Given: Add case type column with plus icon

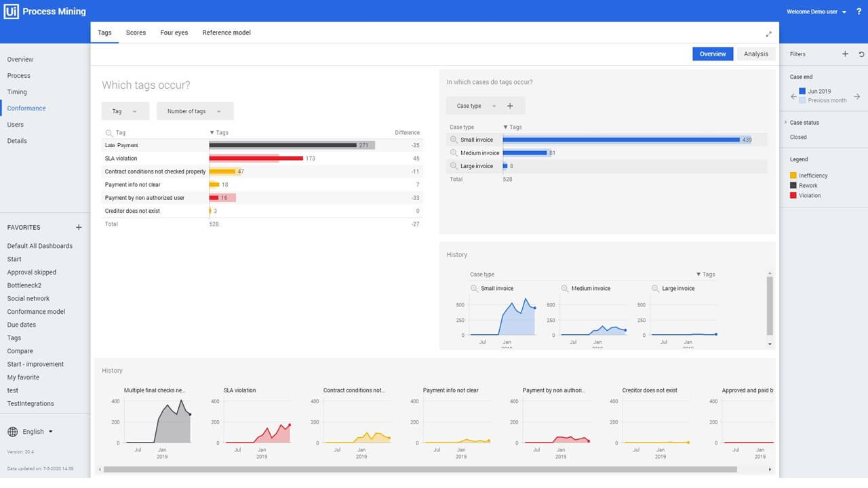Looking at the screenshot, I should (510, 106).
